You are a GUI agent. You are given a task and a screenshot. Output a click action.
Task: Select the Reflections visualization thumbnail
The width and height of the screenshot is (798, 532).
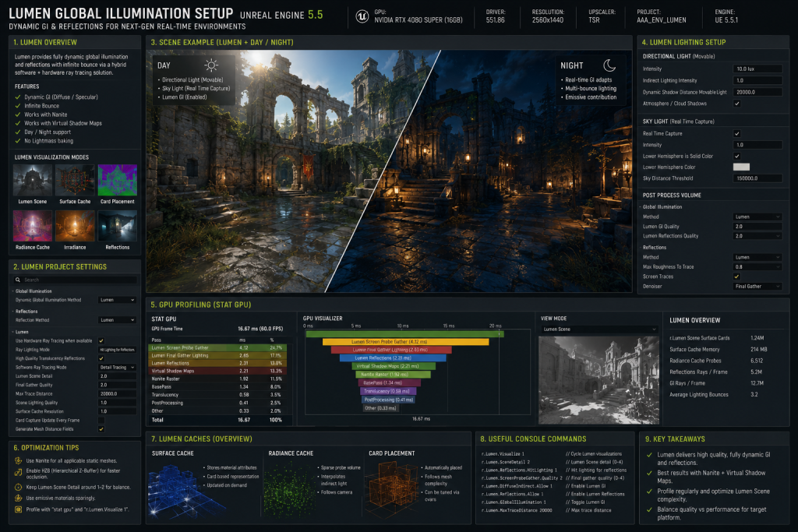tap(118, 226)
